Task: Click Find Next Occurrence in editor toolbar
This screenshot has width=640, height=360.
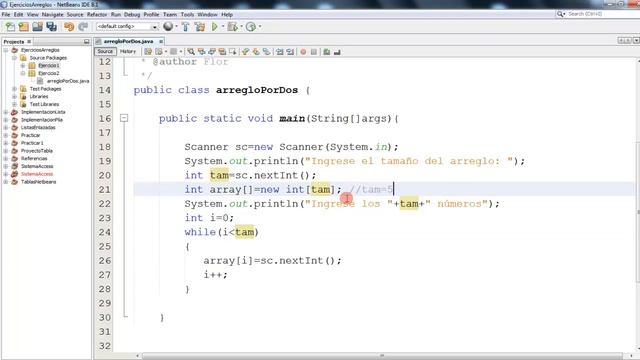Action: pos(212,52)
